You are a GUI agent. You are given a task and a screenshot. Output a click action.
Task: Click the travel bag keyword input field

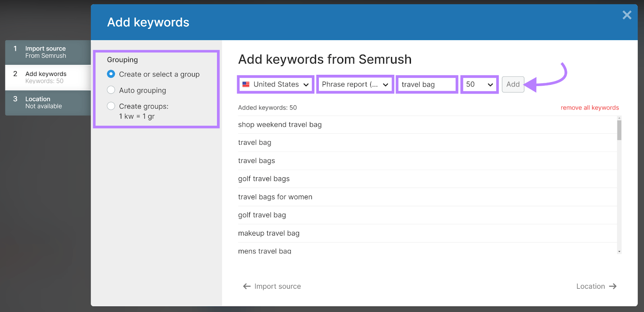[x=427, y=84]
